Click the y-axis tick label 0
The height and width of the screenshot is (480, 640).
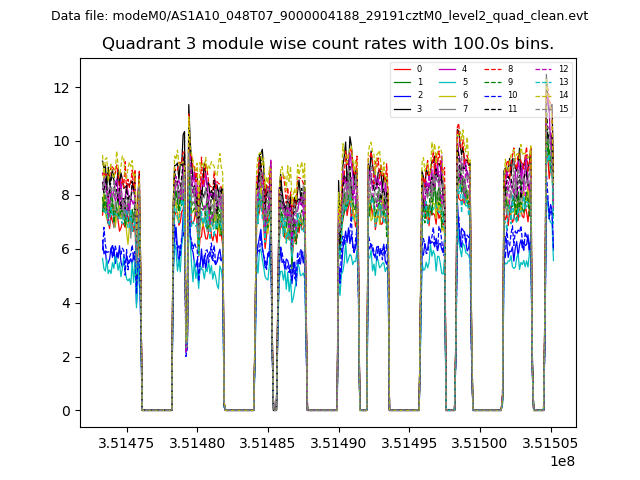[66, 411]
